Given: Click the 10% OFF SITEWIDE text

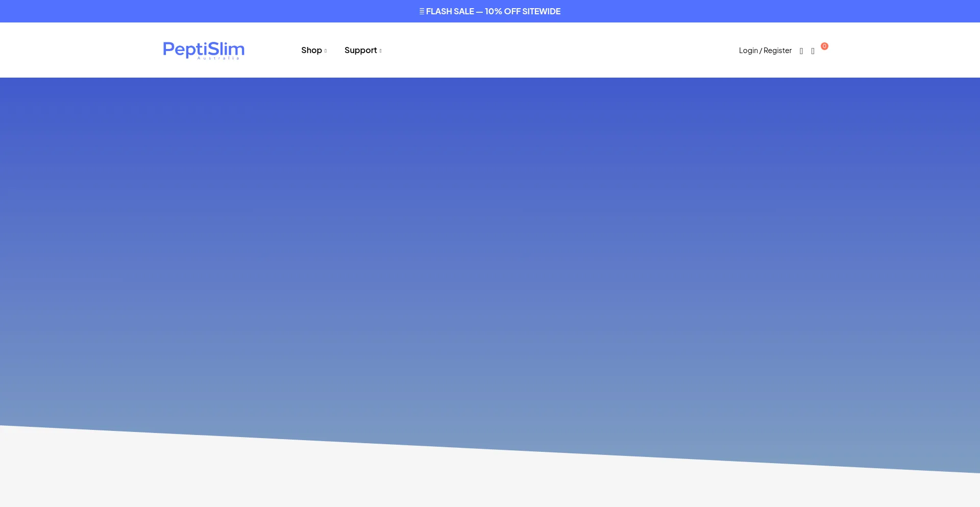Looking at the screenshot, I should 523,11.
